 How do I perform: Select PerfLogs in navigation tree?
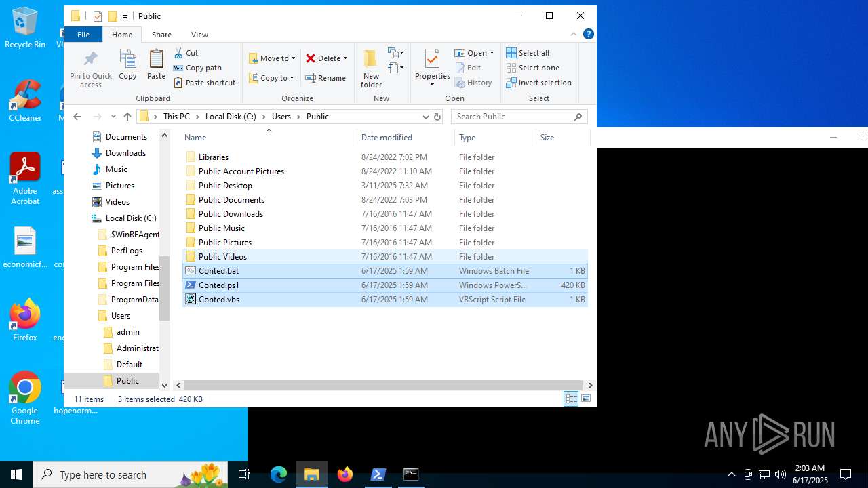pos(126,251)
